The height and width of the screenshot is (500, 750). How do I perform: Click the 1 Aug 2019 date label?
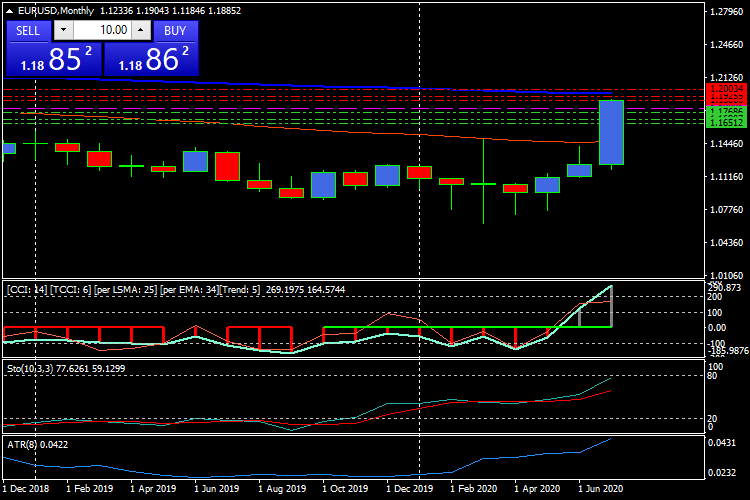click(282, 489)
